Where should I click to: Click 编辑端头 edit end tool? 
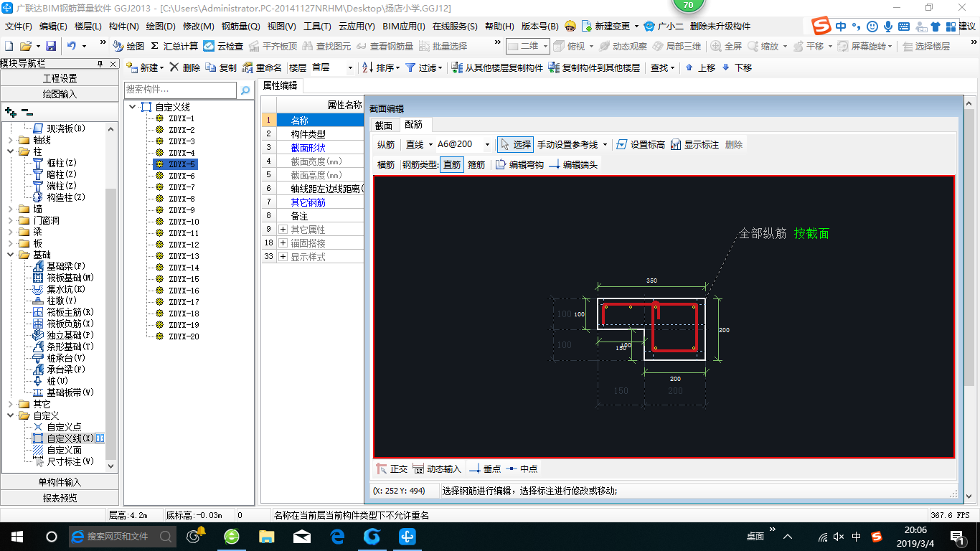point(573,164)
